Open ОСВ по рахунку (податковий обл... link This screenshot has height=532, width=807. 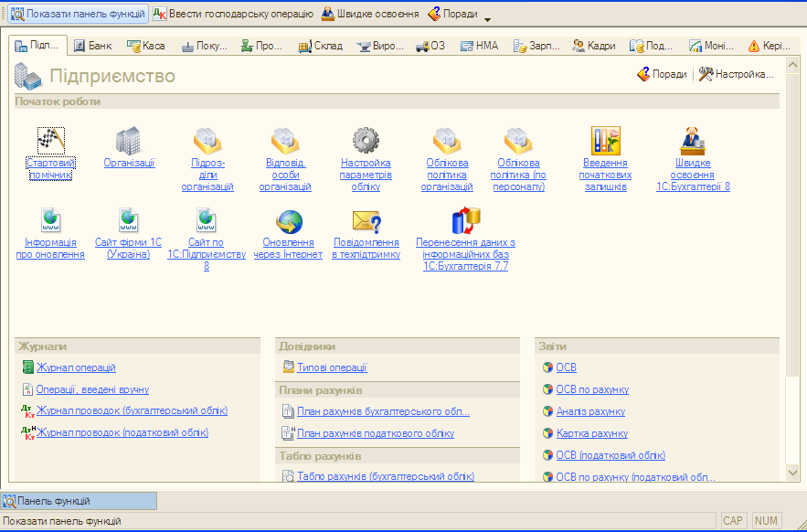click(635, 477)
